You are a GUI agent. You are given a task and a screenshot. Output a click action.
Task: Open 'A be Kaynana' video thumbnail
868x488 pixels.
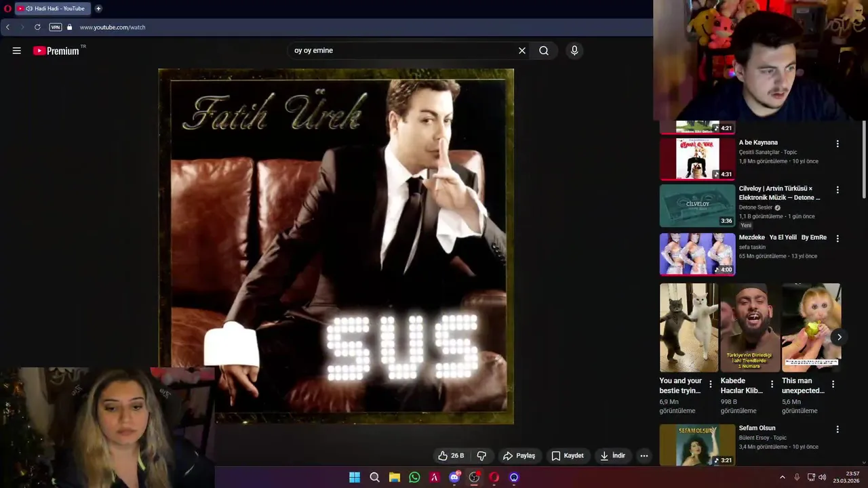tap(697, 159)
